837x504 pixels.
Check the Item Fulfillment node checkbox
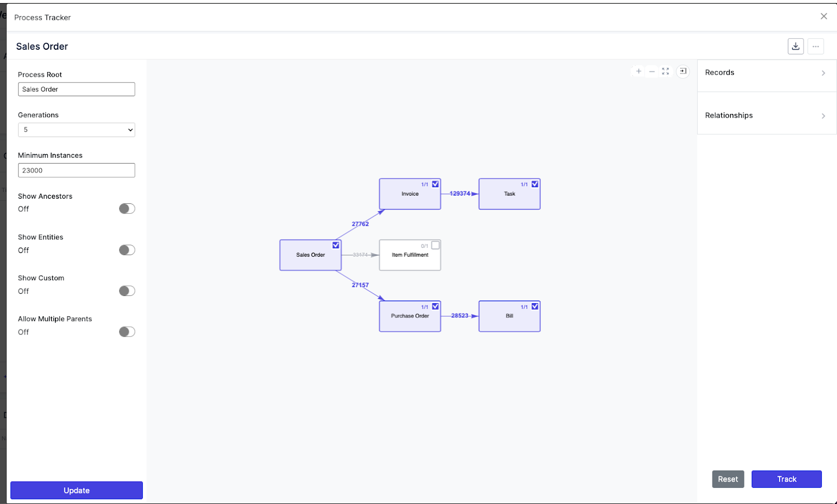435,245
